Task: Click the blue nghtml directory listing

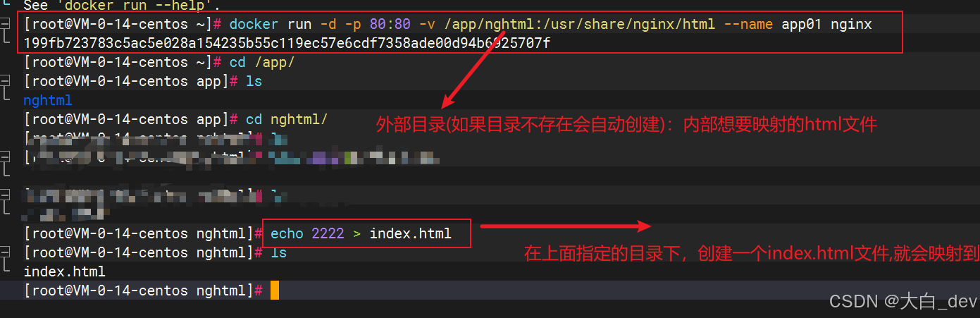Action: [48, 101]
